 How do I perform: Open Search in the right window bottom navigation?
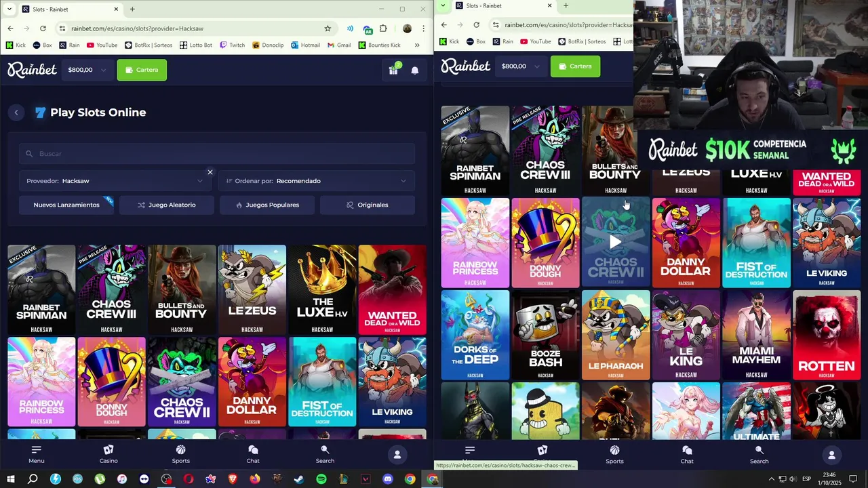[x=759, y=455]
